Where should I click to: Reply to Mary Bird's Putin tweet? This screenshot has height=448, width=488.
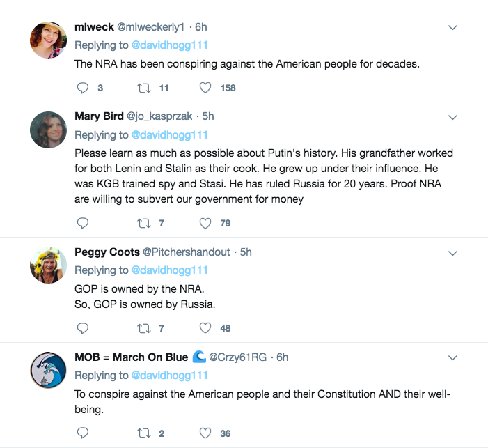(x=82, y=223)
